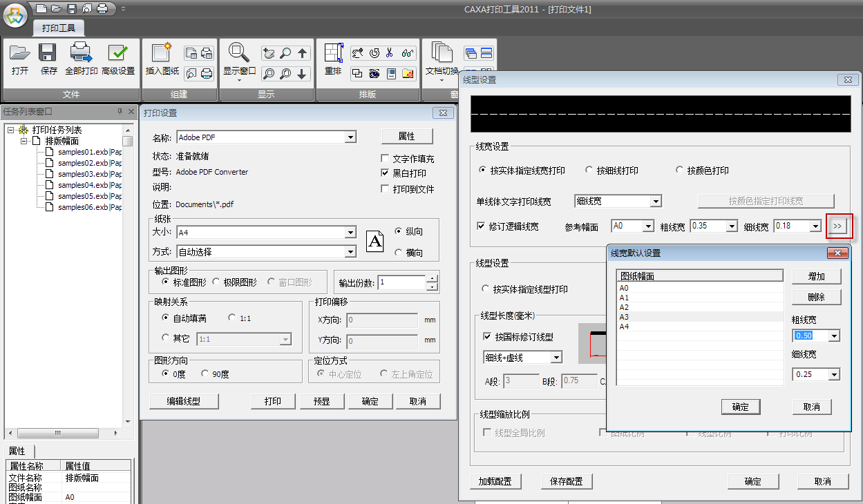Open 高级设置 advanced settings
Screen dimensions: 863x504
click(118, 54)
